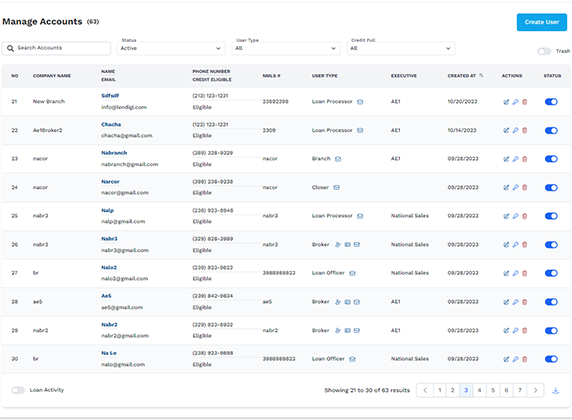The image size is (572, 420).
Task: Click trash icon in Nabr3 row
Action: pos(525,244)
